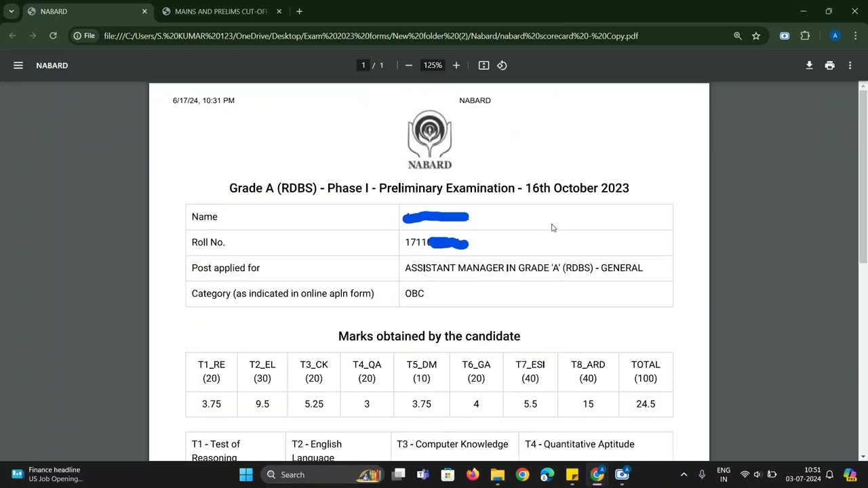
Task: Click the taskbar Search box
Action: pyautogui.click(x=321, y=474)
